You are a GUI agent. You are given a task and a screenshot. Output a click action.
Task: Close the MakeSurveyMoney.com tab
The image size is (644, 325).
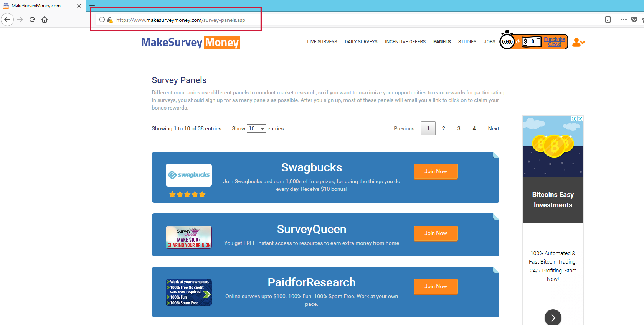(x=79, y=6)
